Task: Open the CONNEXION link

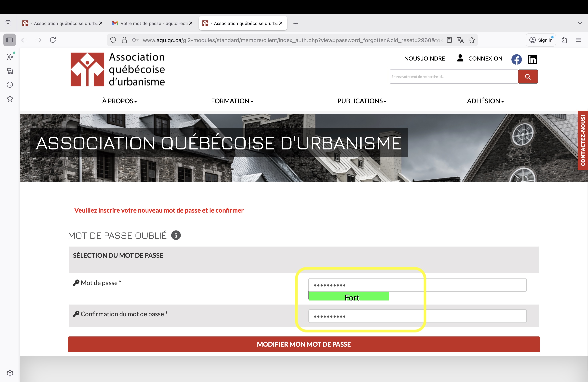Action: tap(485, 59)
